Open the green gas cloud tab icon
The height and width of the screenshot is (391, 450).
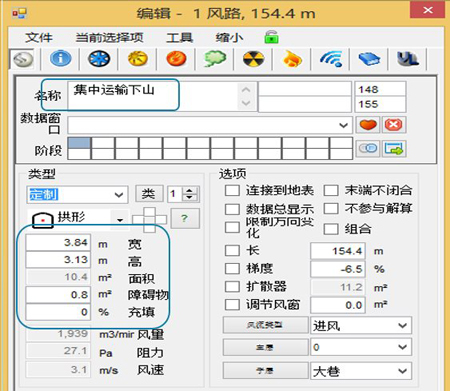click(215, 59)
